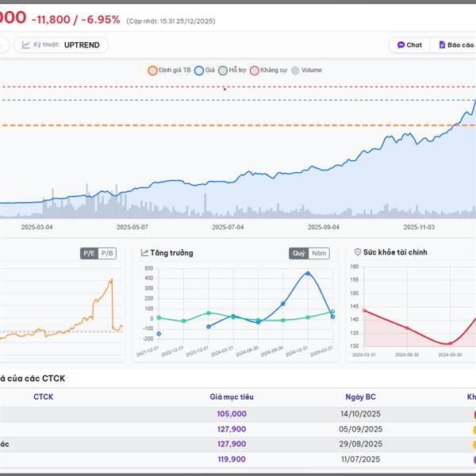476x476 pixels.
Task: Select the Quý quarterly growth view
Action: coord(298,253)
